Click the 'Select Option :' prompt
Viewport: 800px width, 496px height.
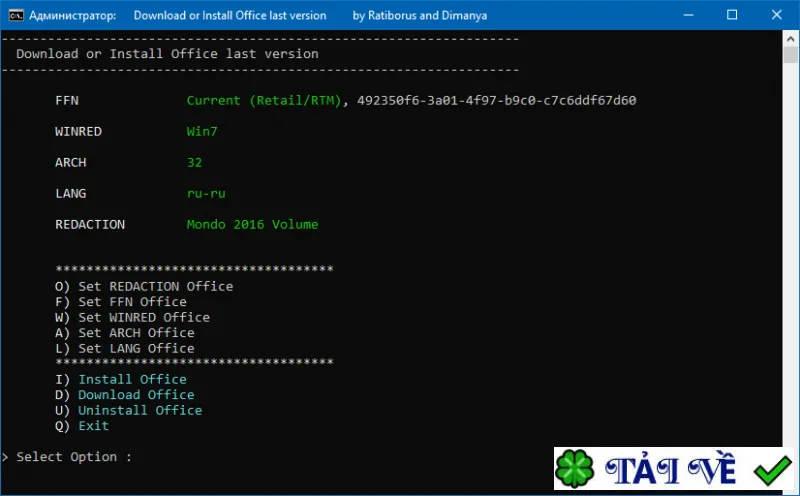point(73,457)
